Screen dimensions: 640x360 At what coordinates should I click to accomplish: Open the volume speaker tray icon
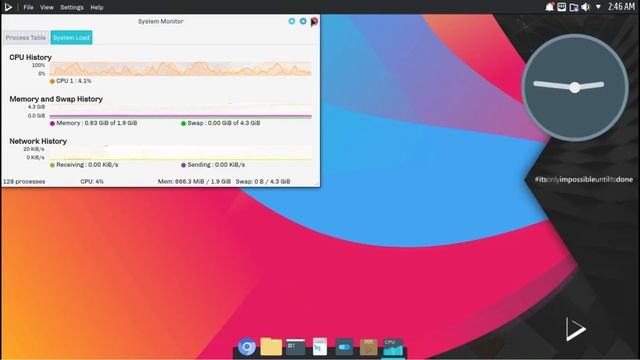click(x=586, y=7)
